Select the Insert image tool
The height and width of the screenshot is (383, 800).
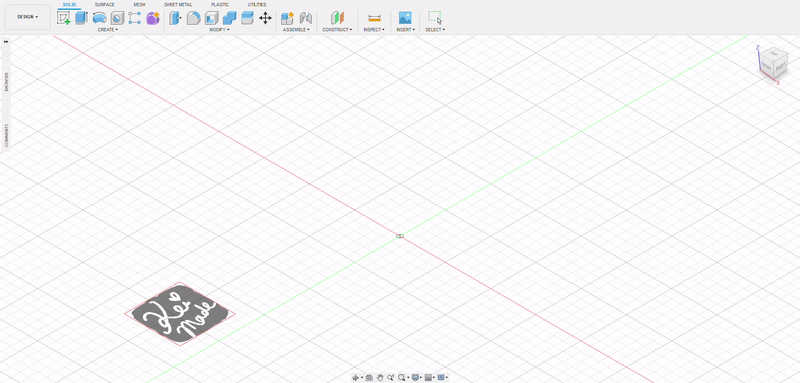(x=405, y=18)
